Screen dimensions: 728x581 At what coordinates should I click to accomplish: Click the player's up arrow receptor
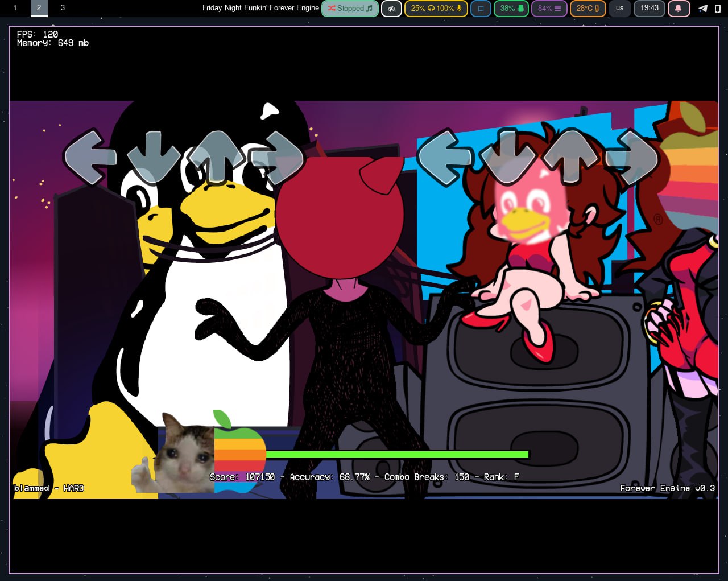[x=570, y=158]
